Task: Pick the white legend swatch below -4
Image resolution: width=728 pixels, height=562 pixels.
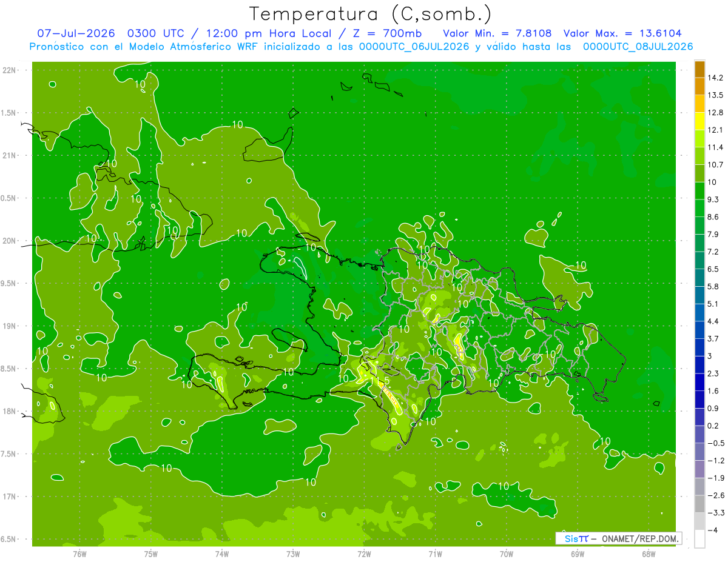Action: pyautogui.click(x=699, y=539)
